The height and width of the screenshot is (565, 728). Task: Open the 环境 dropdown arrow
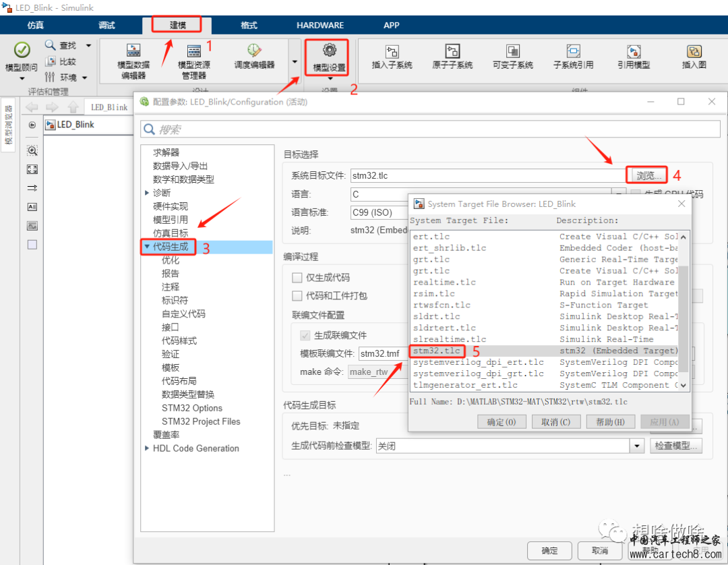click(x=84, y=78)
